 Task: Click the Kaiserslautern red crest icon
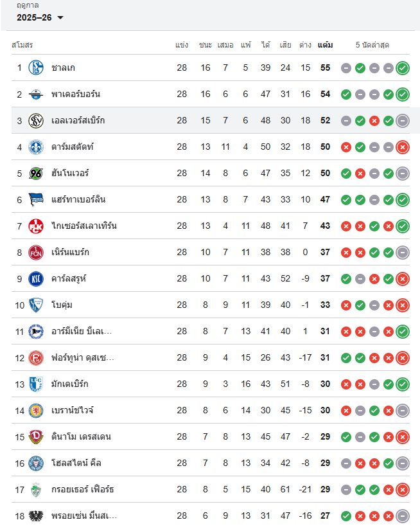click(x=35, y=226)
